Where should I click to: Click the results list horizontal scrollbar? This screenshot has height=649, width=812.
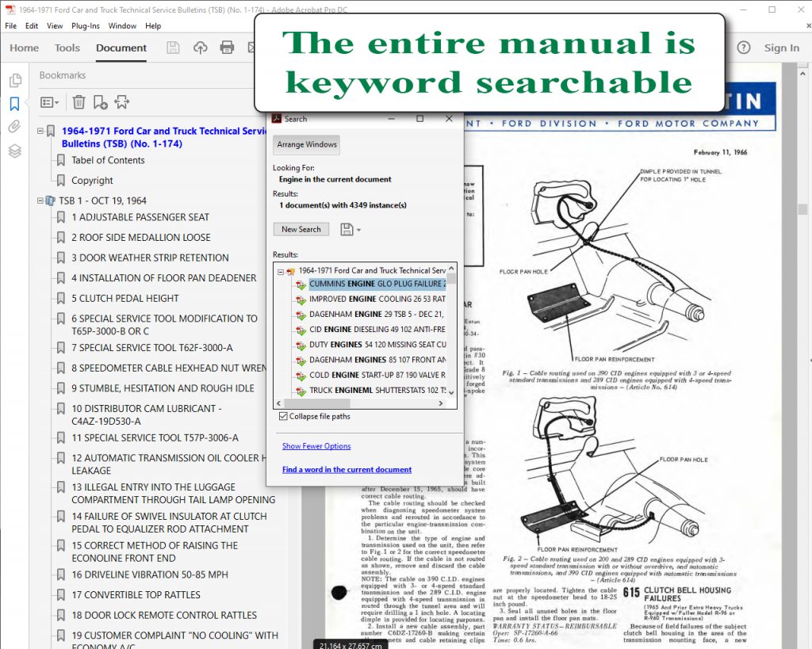317,403
